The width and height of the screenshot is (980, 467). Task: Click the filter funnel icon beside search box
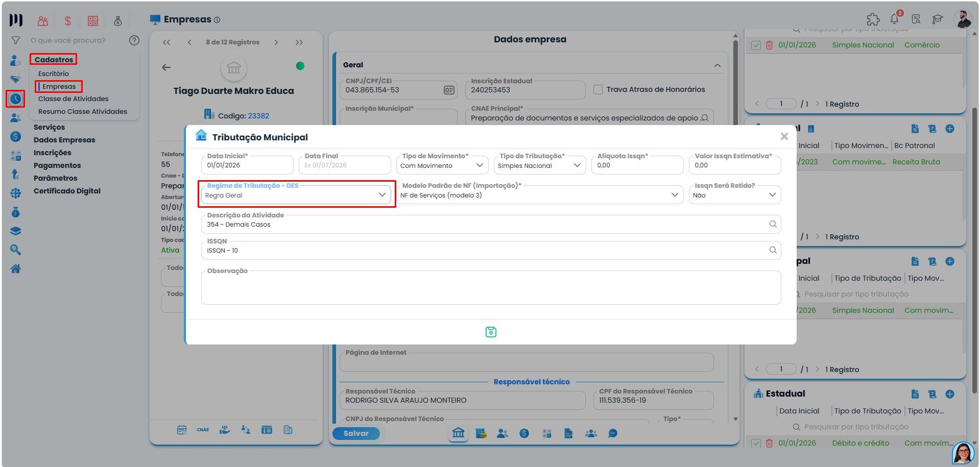(x=16, y=40)
